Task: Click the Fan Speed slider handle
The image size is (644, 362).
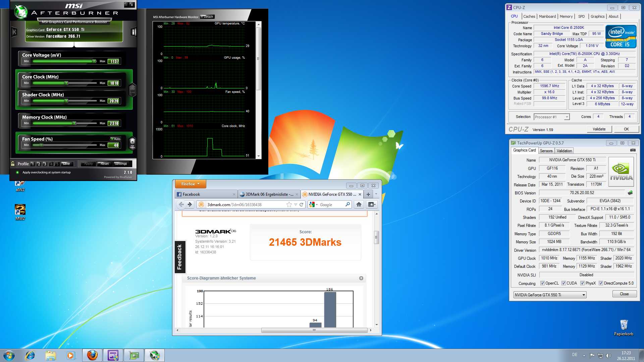Action: coord(41,145)
